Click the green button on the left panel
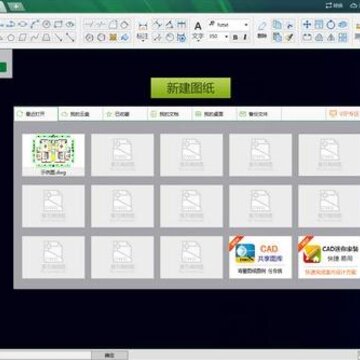The image size is (360, 360). tap(3, 67)
